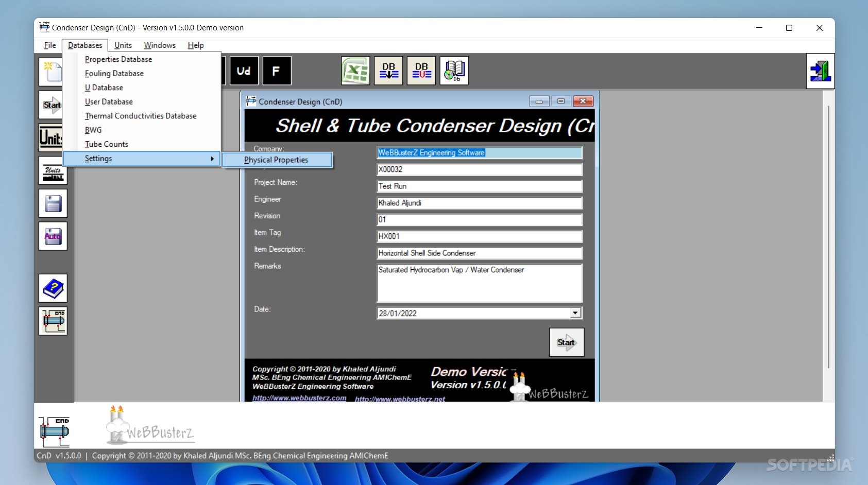This screenshot has width=868, height=485.
Task: Click the Remarks text area
Action: 480,283
